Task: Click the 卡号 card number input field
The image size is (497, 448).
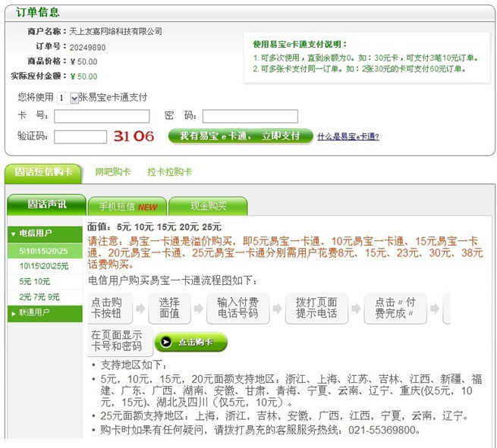Action: [102, 116]
